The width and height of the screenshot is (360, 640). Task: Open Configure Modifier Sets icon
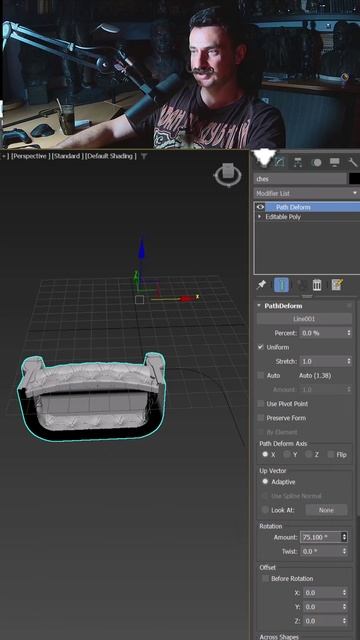tap(337, 284)
